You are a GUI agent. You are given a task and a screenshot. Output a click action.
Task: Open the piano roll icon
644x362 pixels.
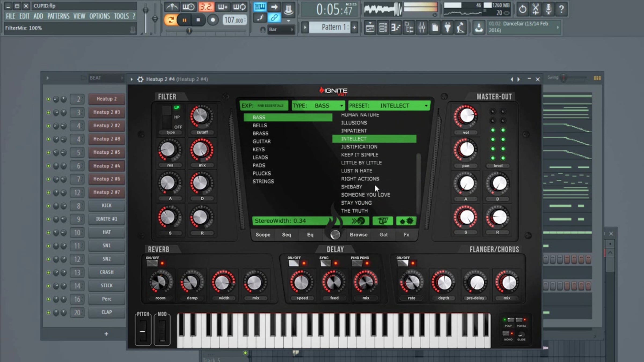tap(396, 27)
